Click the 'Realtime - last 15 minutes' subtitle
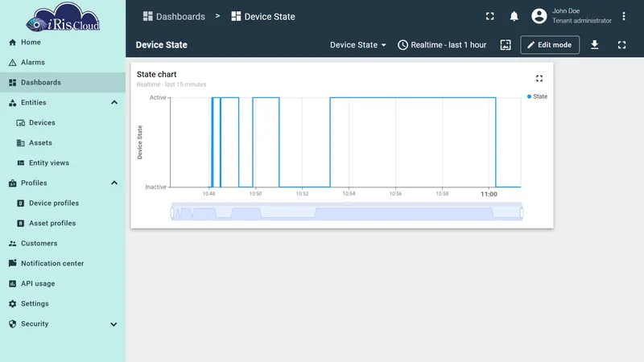The image size is (644, 362). [171, 84]
